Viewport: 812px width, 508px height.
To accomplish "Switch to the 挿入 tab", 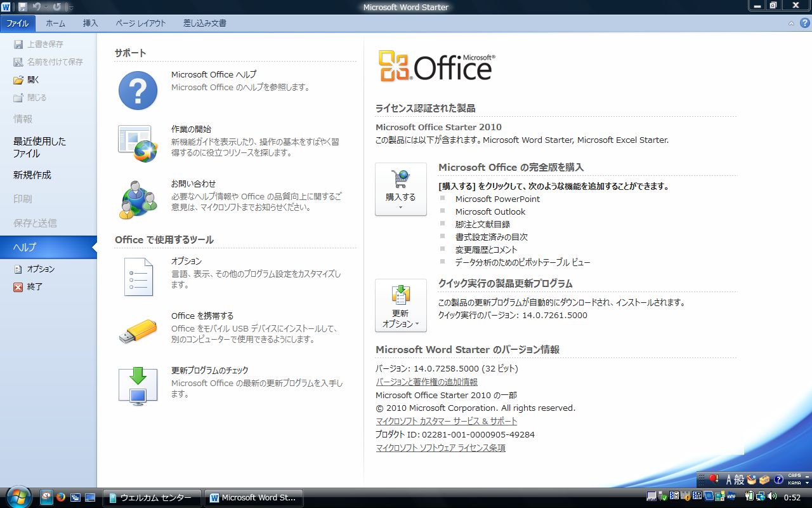I will coord(91,23).
